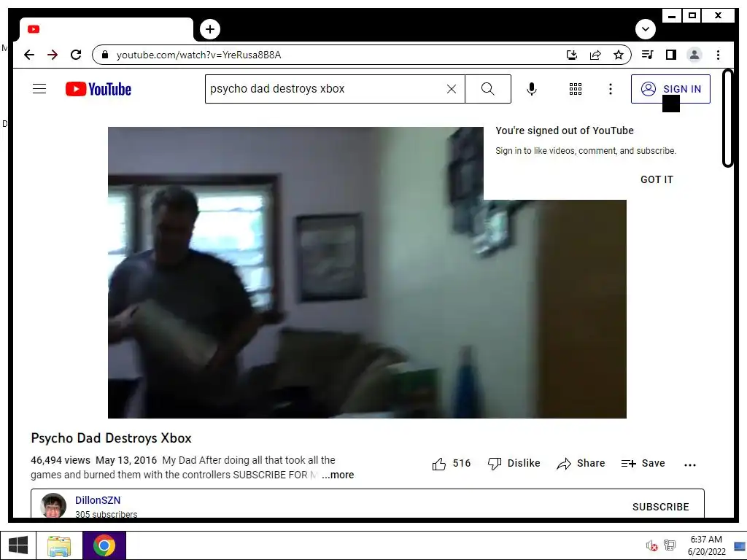Click the address bar URL

coord(198,55)
